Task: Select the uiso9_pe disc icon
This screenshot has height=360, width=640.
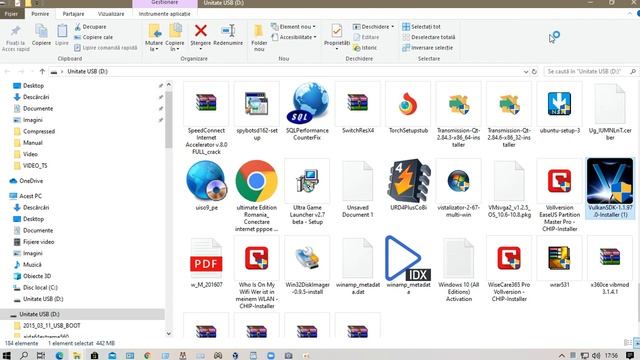Action: [x=206, y=181]
